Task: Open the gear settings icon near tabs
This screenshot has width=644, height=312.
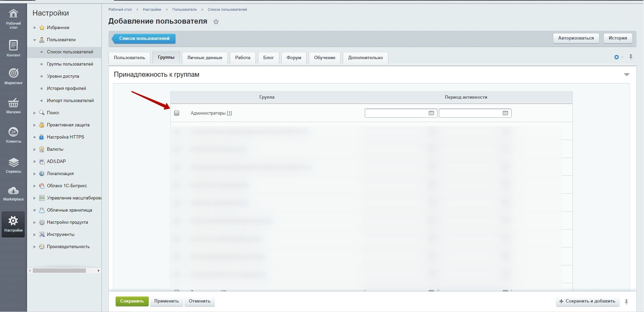Action: tap(617, 57)
